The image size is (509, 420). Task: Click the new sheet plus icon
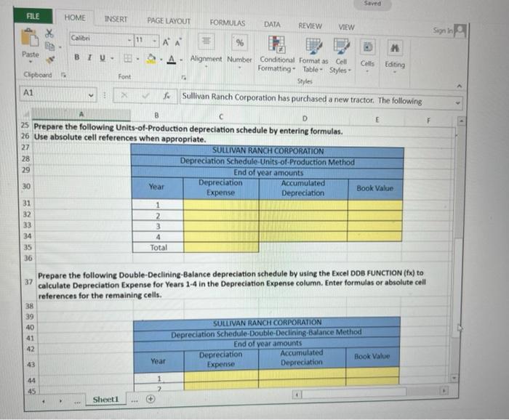point(151,399)
